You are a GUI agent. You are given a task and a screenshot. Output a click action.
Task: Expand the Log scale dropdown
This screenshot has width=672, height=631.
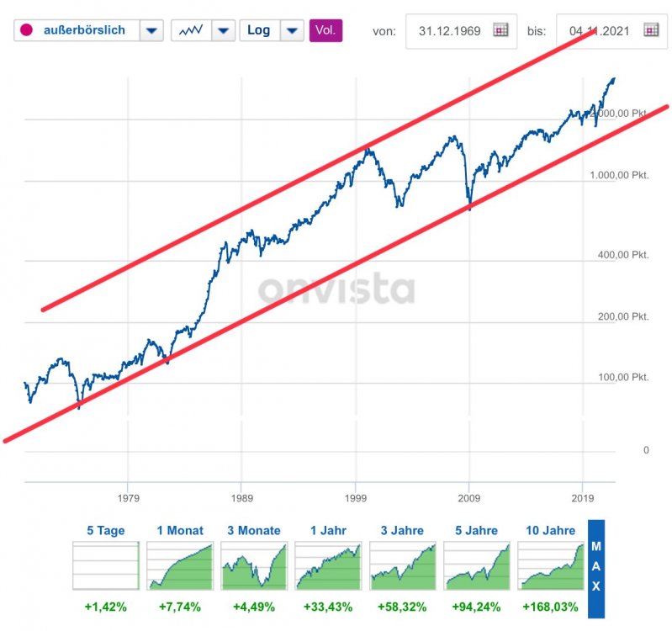(x=291, y=30)
